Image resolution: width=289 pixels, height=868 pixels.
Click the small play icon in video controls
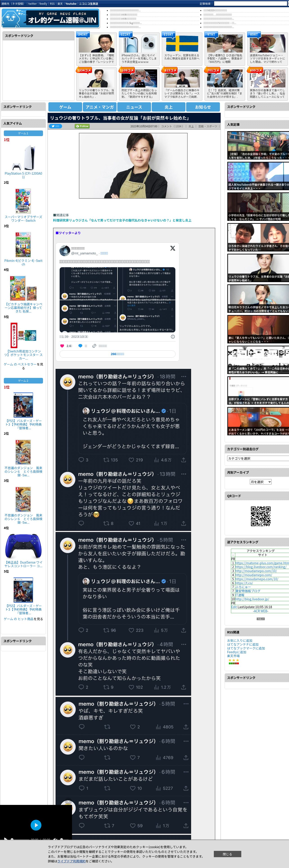click(5, 839)
